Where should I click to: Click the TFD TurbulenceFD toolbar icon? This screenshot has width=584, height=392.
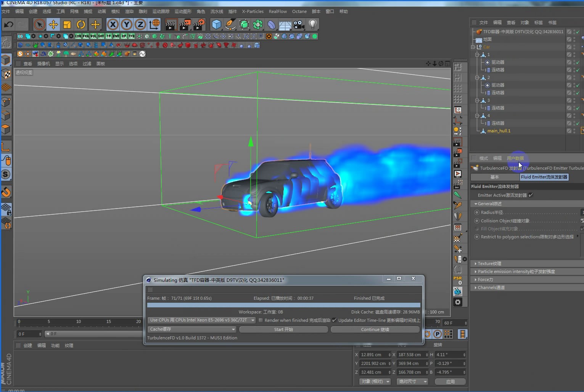coord(132,36)
